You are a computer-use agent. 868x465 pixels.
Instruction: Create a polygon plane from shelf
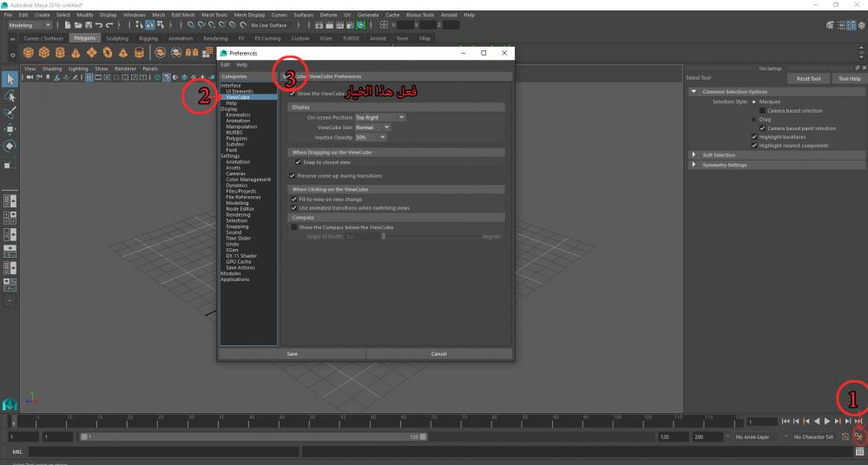[x=92, y=53]
